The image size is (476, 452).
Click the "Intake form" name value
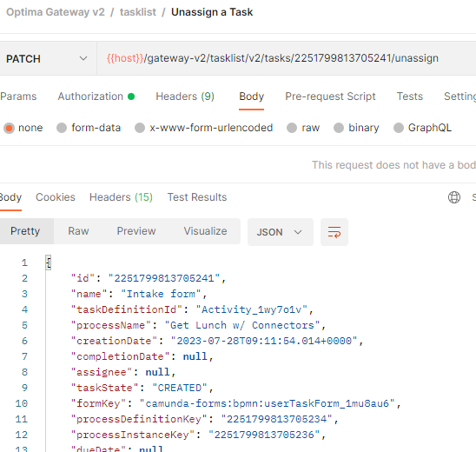[x=161, y=294]
